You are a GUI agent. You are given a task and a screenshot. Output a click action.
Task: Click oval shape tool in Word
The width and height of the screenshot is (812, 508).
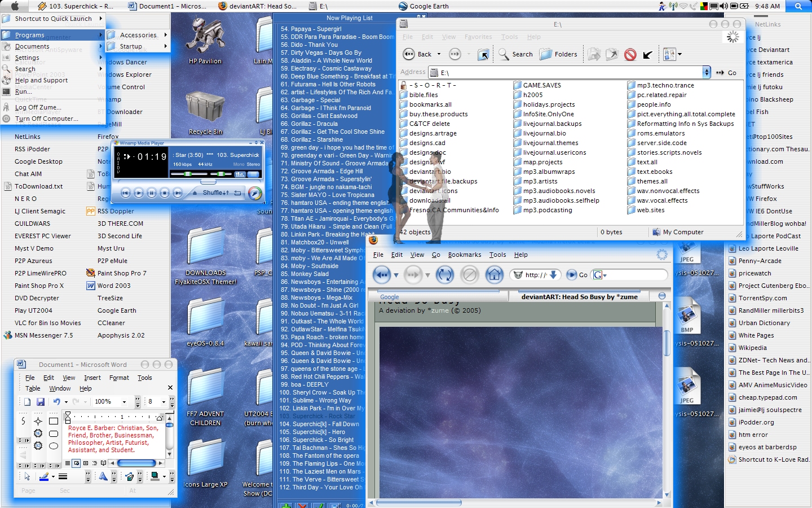coord(53,446)
